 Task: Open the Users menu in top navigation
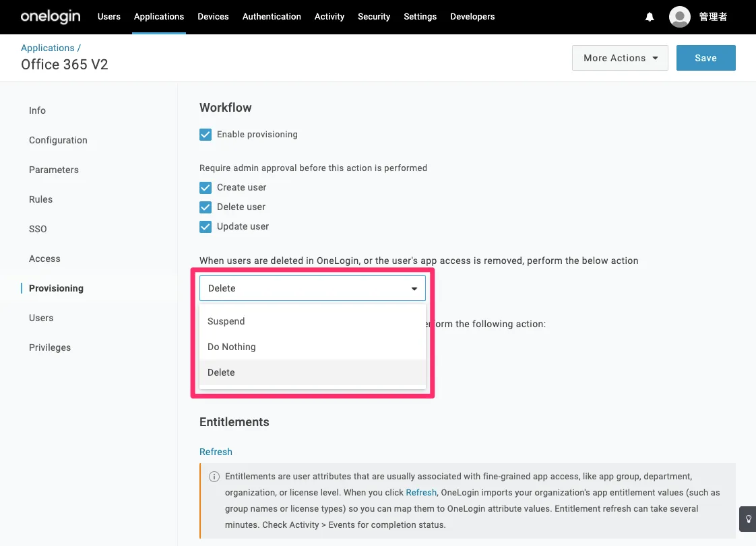click(109, 17)
